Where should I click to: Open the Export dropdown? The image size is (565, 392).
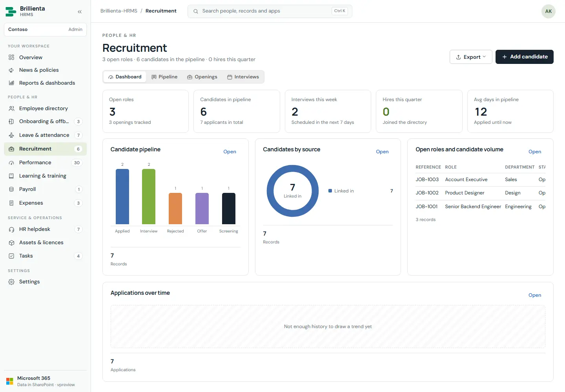[x=471, y=57]
